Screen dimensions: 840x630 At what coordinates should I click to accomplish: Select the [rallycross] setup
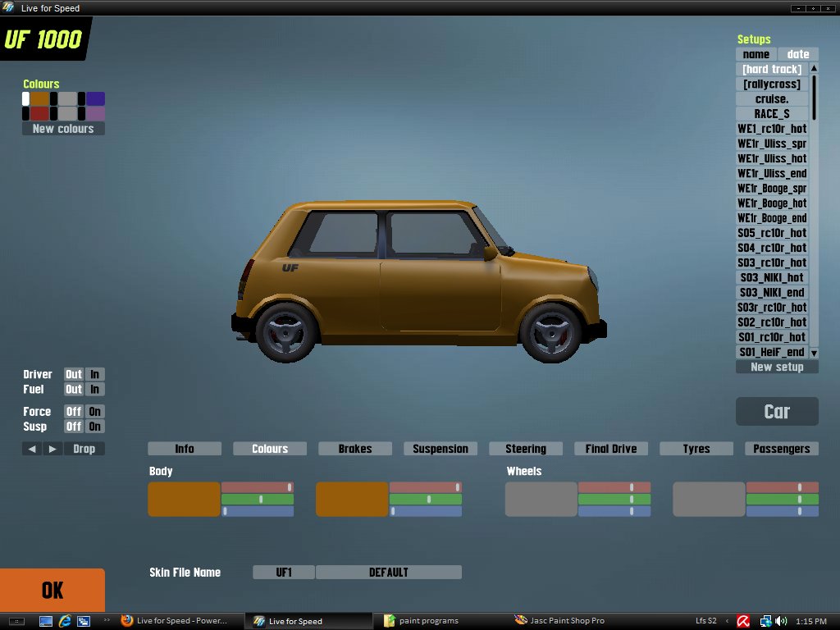[772, 84]
